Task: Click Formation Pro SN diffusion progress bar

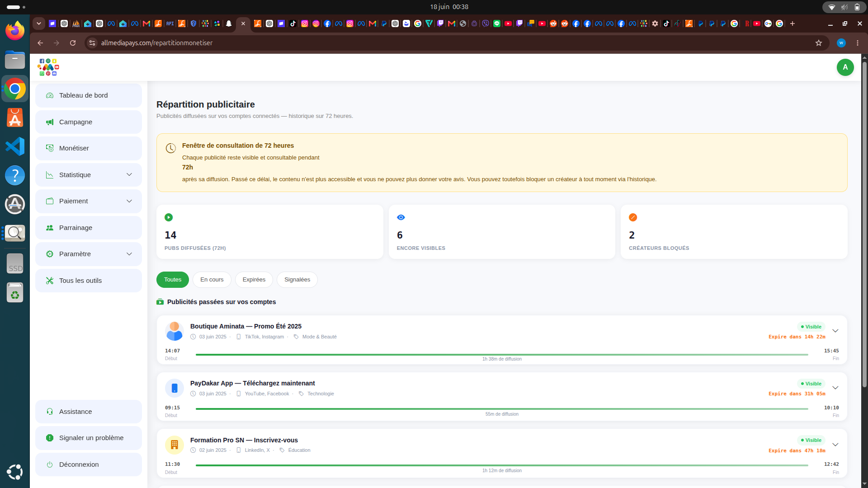Action: click(502, 465)
